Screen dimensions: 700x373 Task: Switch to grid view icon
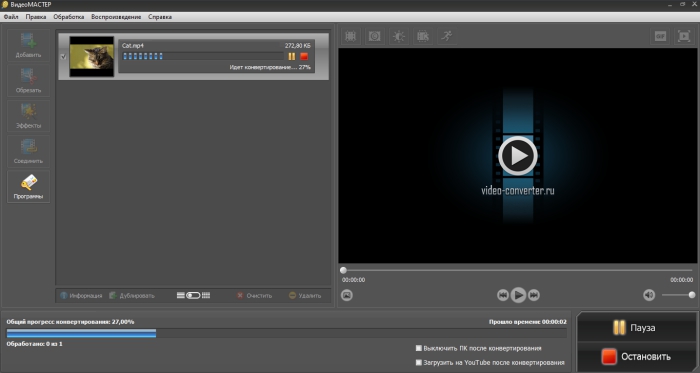[x=206, y=295]
